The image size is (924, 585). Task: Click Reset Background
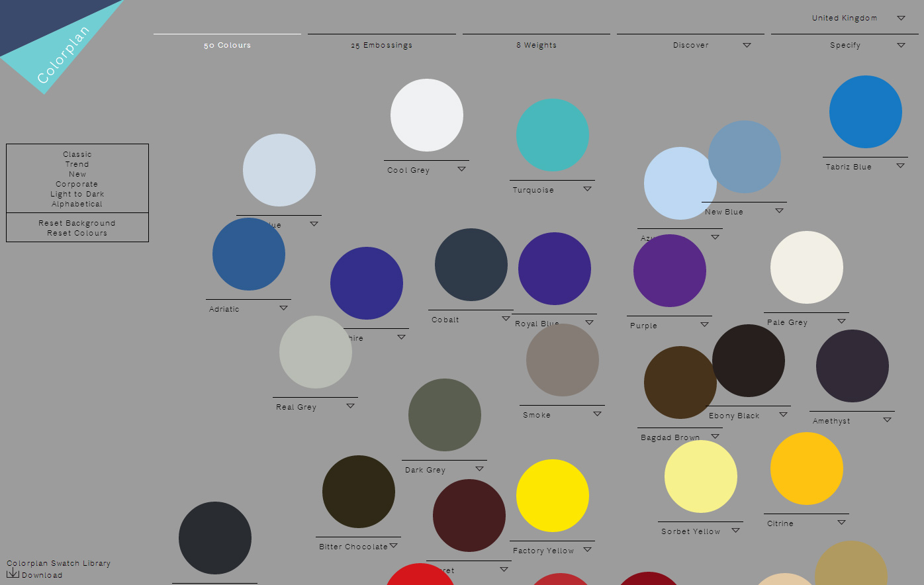pos(77,223)
